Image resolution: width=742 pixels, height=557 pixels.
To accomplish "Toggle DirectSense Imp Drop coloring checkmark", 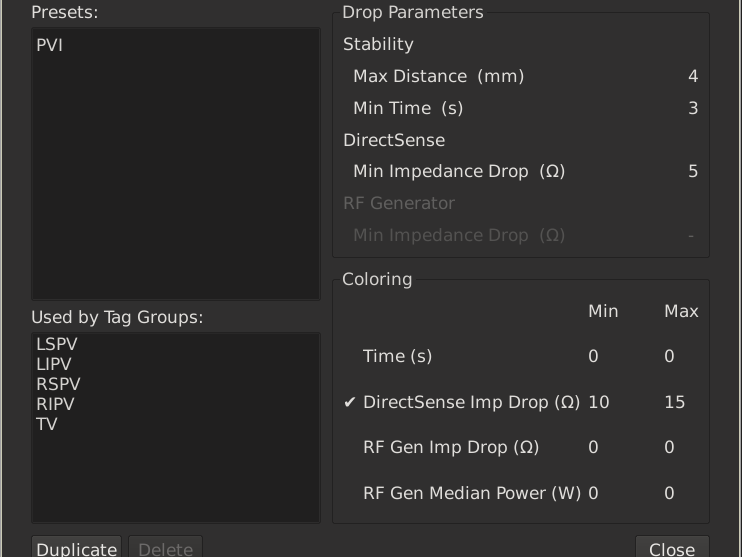I will (x=350, y=402).
